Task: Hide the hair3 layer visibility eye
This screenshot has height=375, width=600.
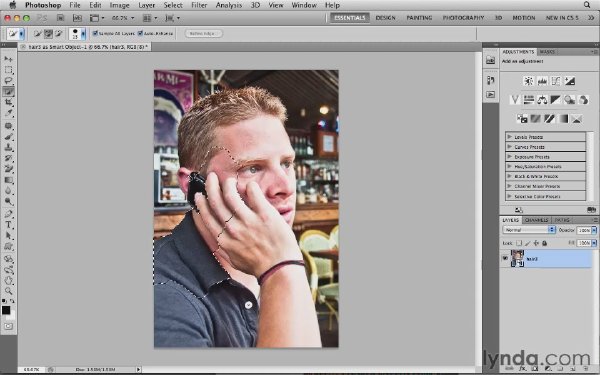Action: tap(505, 259)
